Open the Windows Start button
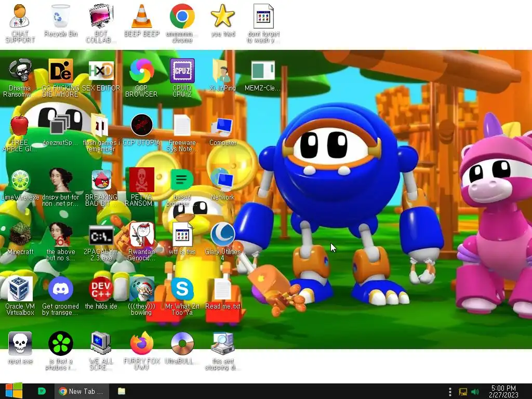Screen dimensions: 532x399 pyautogui.click(x=14, y=391)
